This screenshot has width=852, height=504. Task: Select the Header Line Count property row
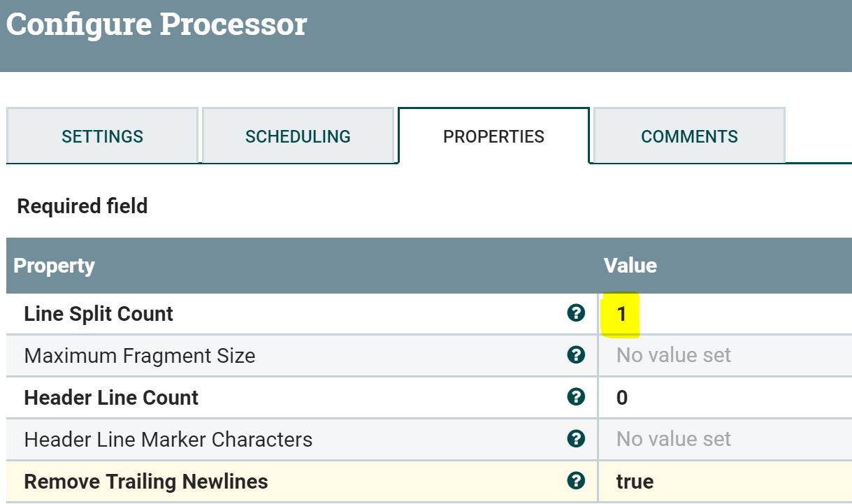click(x=112, y=397)
